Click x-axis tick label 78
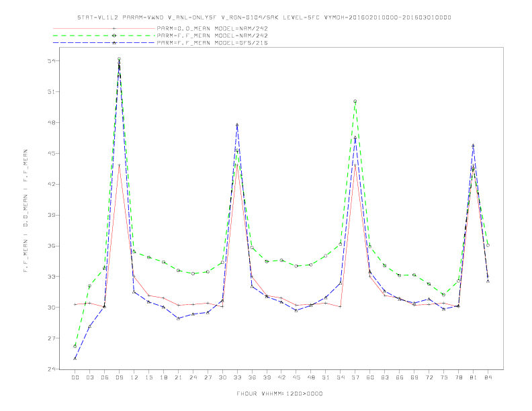This screenshot has width=532, height=411. click(x=458, y=377)
